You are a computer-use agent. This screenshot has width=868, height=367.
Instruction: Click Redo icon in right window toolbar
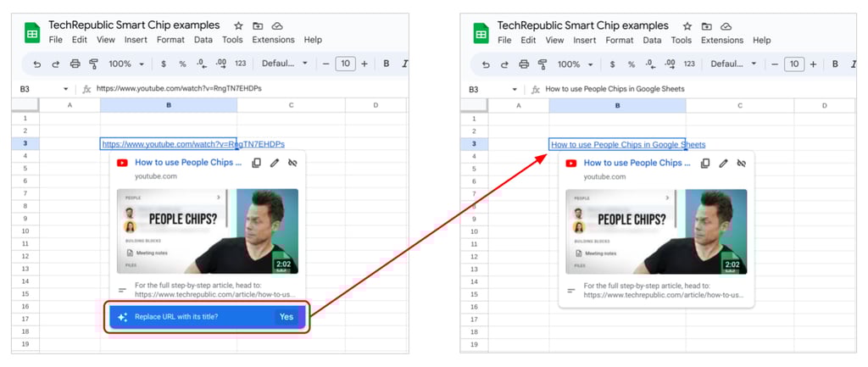click(504, 64)
